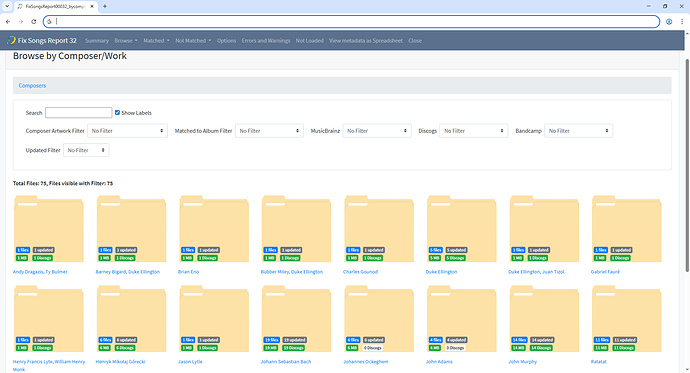
Task: Open the John Adams name link
Action: (439, 362)
